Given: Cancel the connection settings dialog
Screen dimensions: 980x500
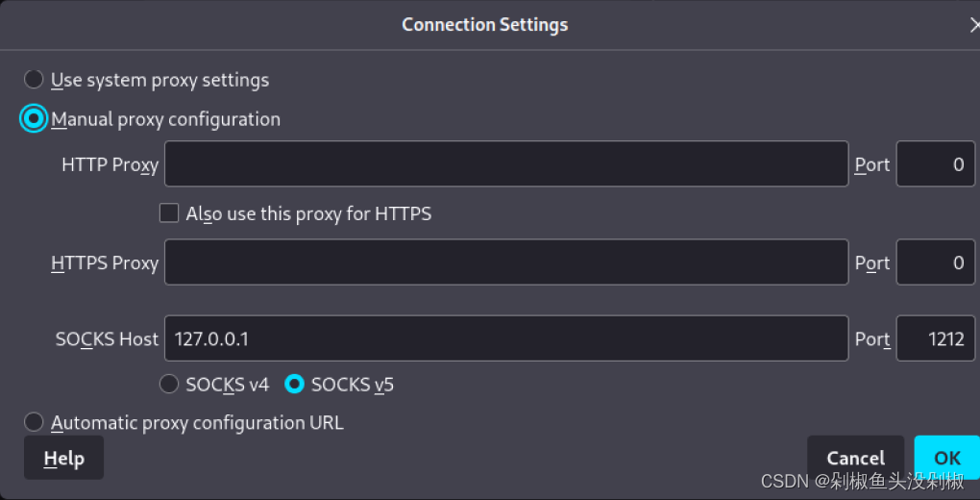Looking at the screenshot, I should click(x=856, y=458).
